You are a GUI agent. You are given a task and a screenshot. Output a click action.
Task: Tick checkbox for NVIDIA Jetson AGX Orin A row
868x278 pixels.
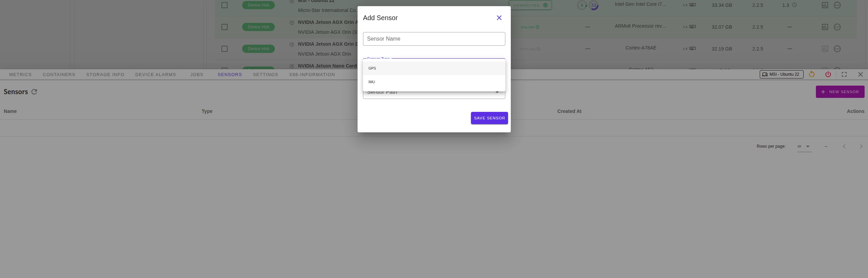click(224, 27)
